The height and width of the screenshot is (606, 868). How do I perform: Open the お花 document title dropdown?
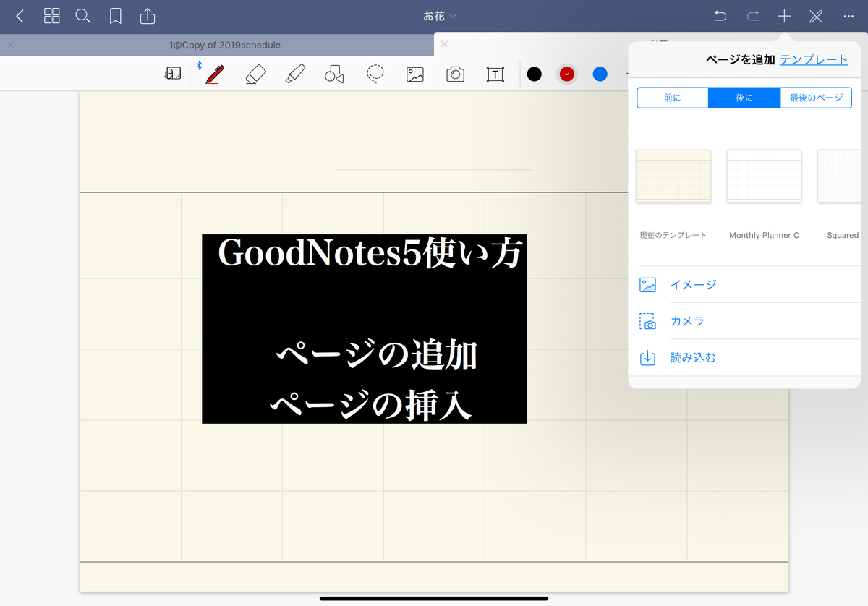click(440, 16)
